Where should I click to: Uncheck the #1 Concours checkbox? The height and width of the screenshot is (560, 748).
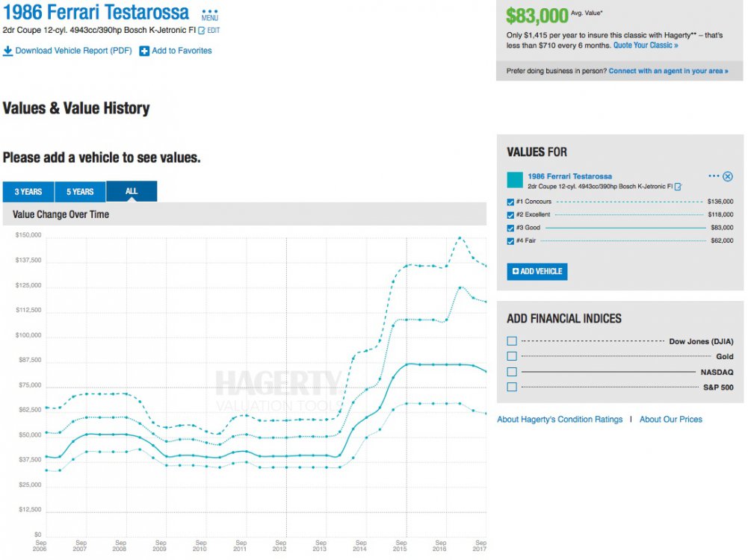coord(510,202)
